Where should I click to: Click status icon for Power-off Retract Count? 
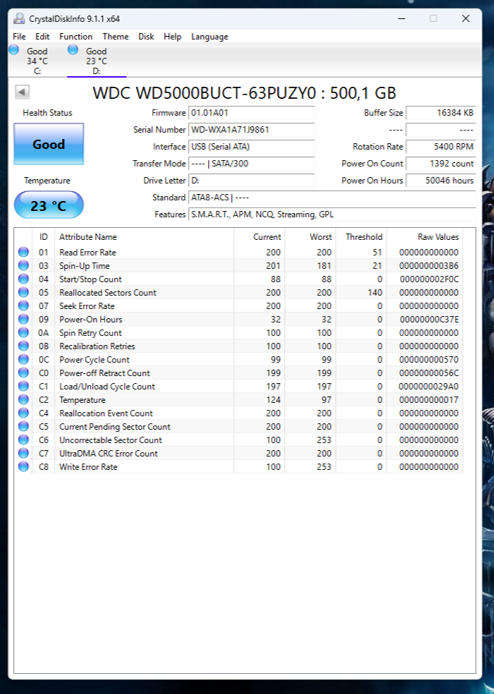click(23, 373)
